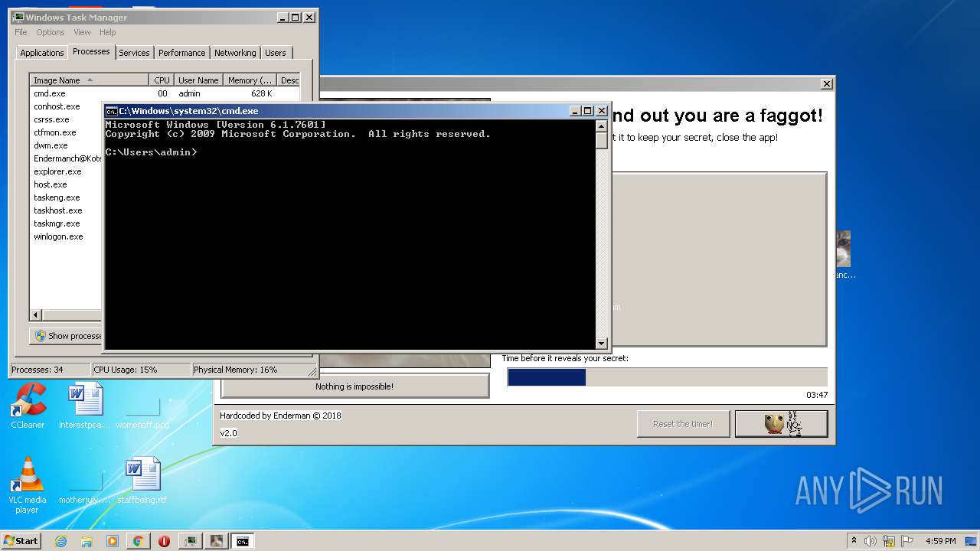
Task: Select winlogon.exe in process list
Action: point(58,236)
